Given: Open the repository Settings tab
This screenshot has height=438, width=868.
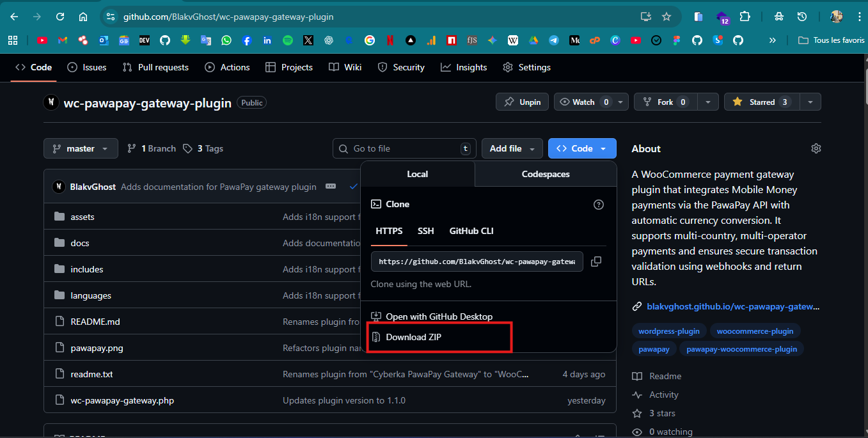Looking at the screenshot, I should (x=526, y=67).
